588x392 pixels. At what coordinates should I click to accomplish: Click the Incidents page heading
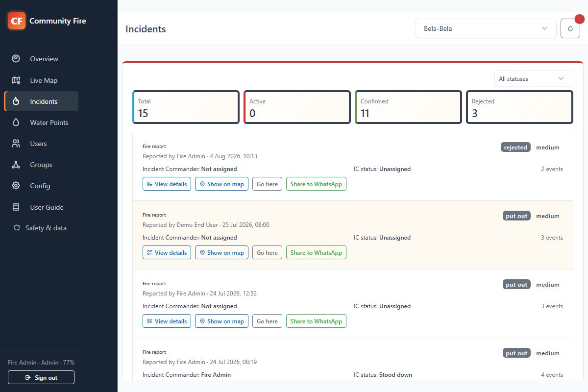[x=146, y=29]
